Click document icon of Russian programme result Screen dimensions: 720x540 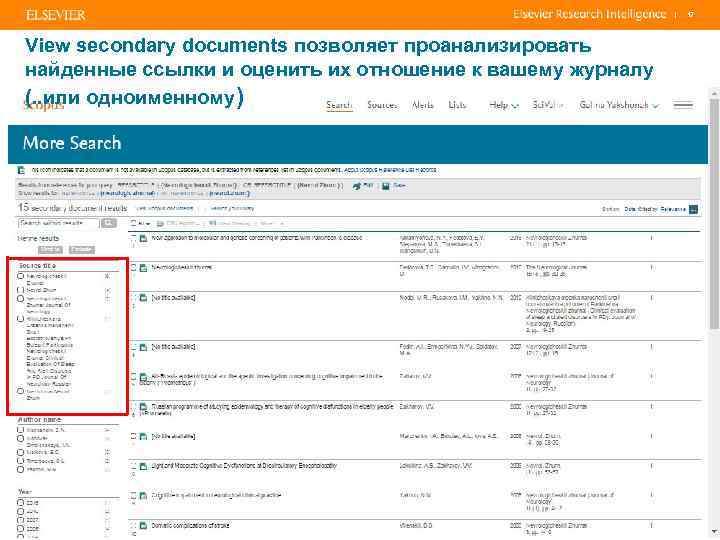click(x=143, y=407)
